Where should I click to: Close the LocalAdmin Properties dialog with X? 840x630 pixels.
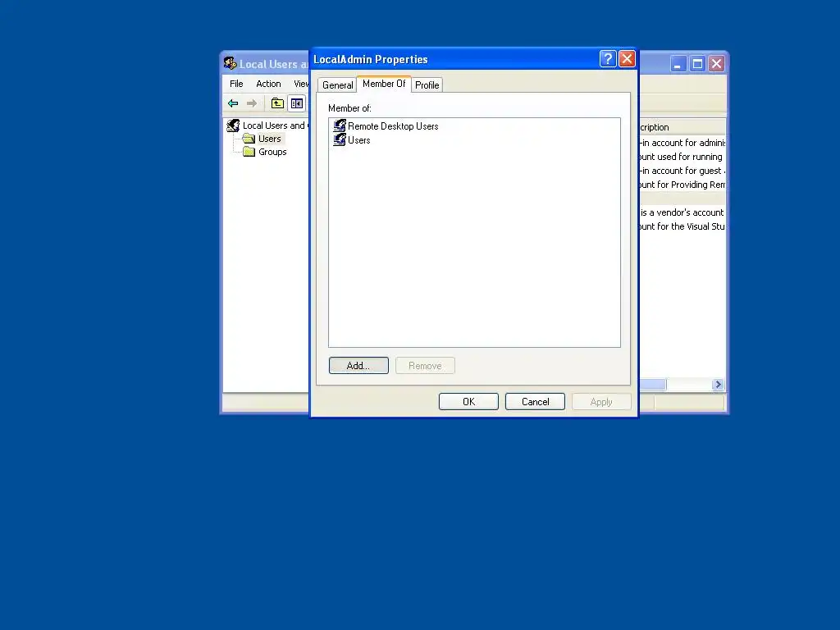point(627,58)
